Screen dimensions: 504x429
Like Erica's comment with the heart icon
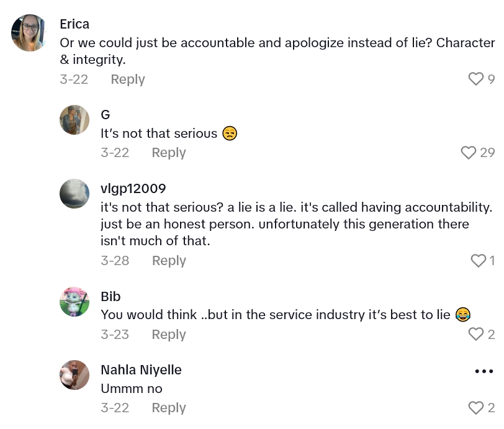coord(475,79)
